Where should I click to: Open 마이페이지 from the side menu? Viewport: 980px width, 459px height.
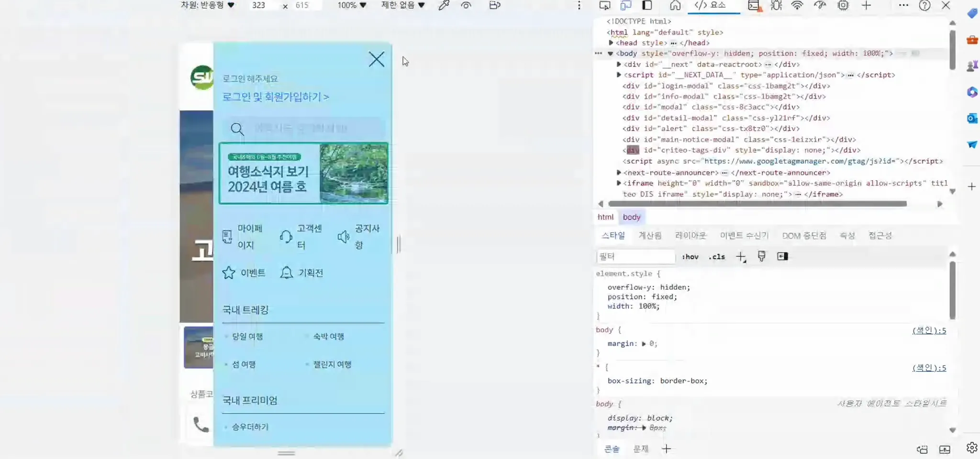coord(243,237)
